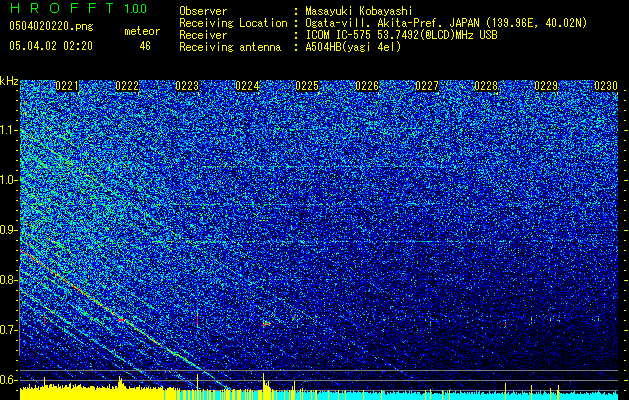Click the 0226 time marker

point(367,86)
